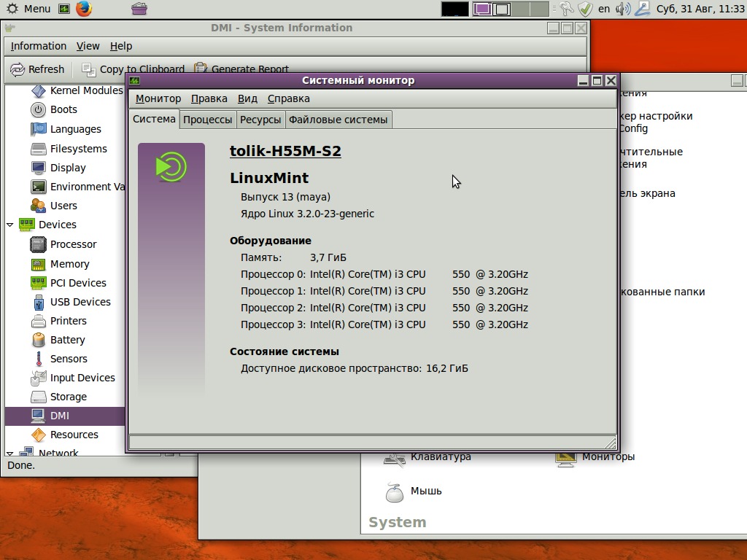Click hostname tolik-H55M-S2 heading
Image resolution: width=747 pixels, height=560 pixels.
[285, 151]
